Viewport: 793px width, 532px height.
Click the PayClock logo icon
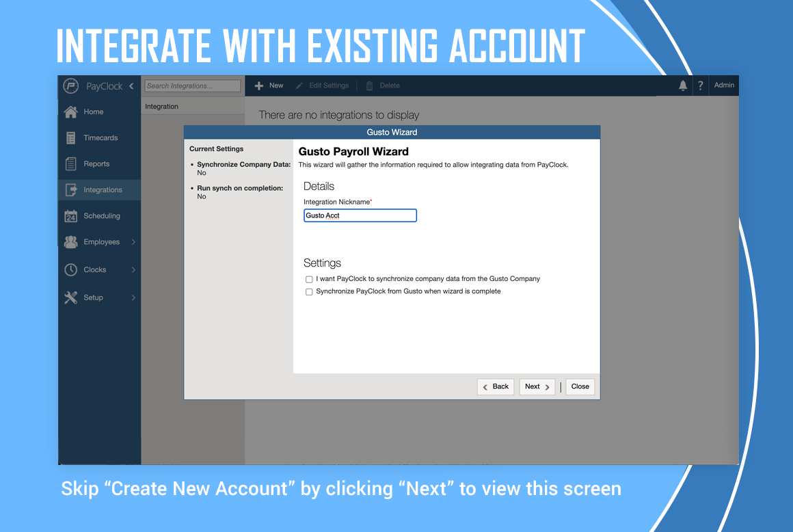pos(71,86)
